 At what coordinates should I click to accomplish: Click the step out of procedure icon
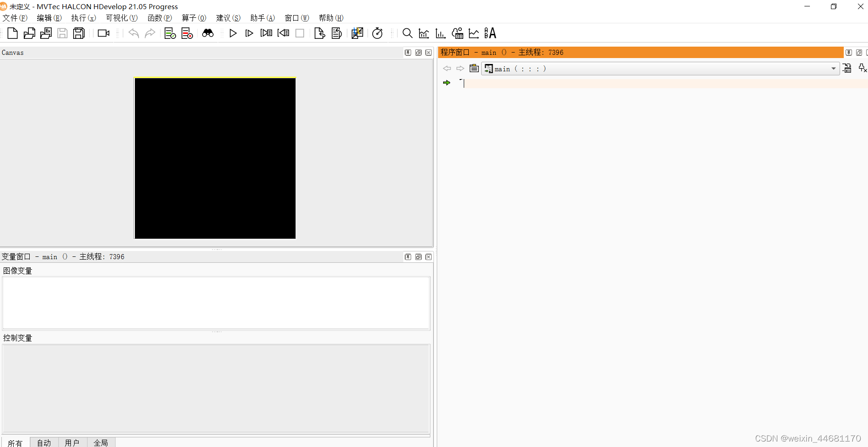click(283, 33)
